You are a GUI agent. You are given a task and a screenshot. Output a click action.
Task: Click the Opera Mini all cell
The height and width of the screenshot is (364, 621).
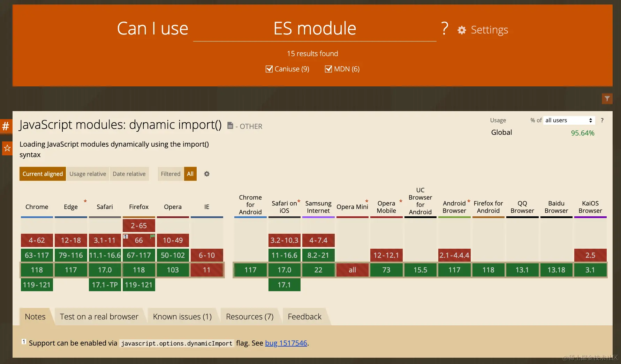point(353,270)
